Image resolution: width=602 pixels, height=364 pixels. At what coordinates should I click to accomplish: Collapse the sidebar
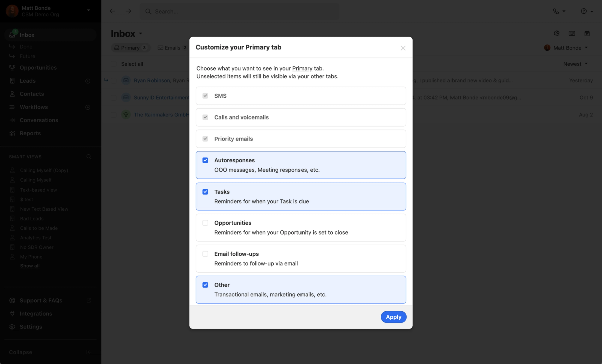point(20,352)
